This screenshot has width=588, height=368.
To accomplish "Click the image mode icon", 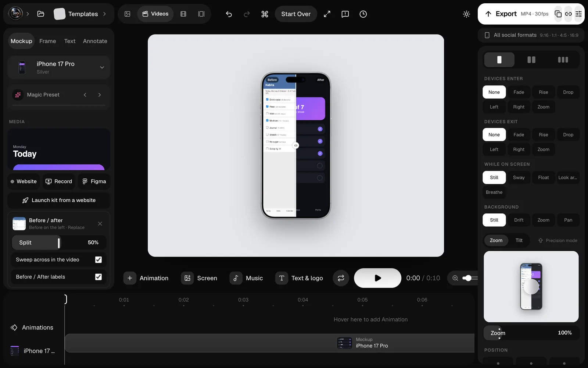I will [128, 14].
